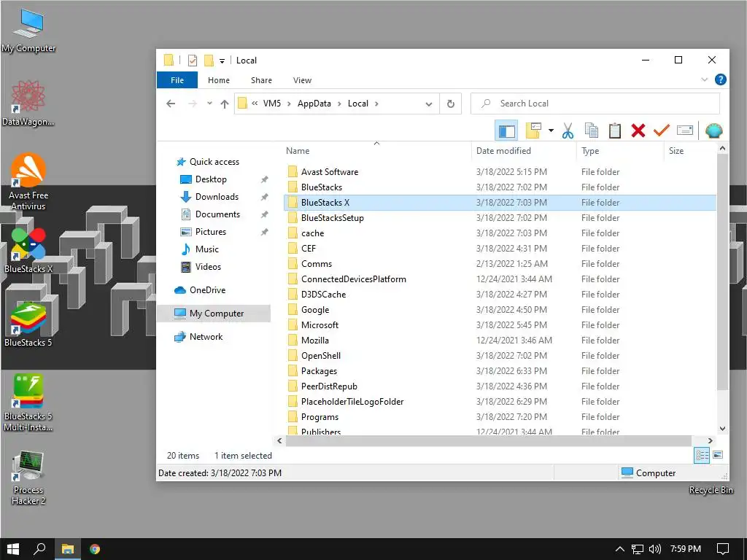Screen dimensions: 747x560
Task: Open address bar history dropdown
Action: click(429, 104)
